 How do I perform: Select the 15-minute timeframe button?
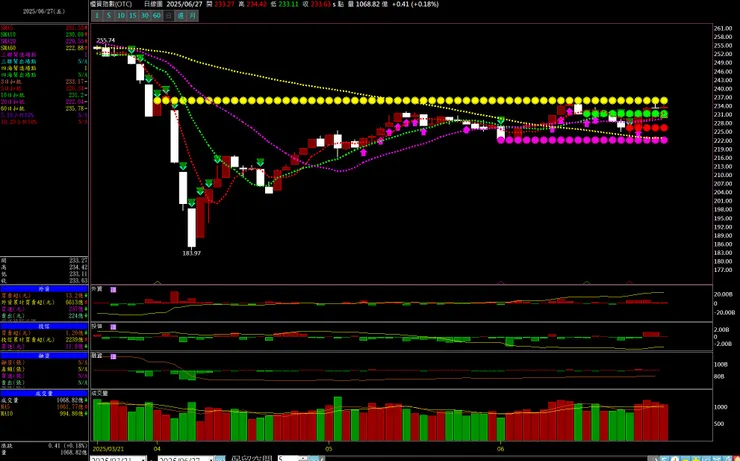pos(133,16)
